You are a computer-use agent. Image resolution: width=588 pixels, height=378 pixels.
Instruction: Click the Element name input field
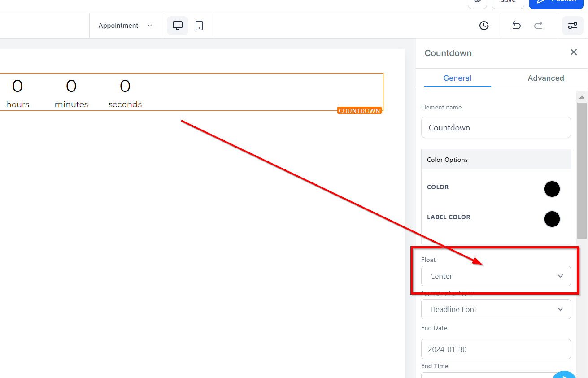[x=496, y=127]
